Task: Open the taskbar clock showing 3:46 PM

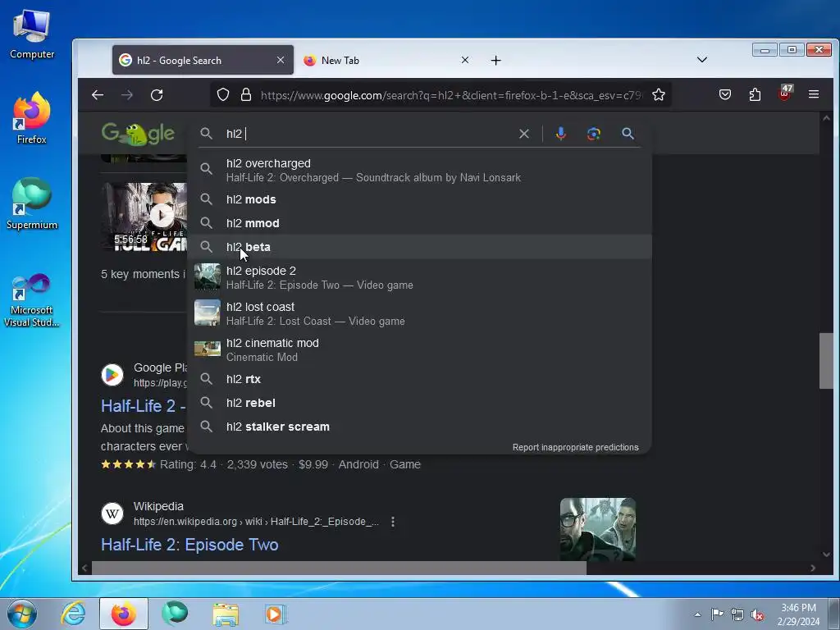Action: pyautogui.click(x=798, y=614)
